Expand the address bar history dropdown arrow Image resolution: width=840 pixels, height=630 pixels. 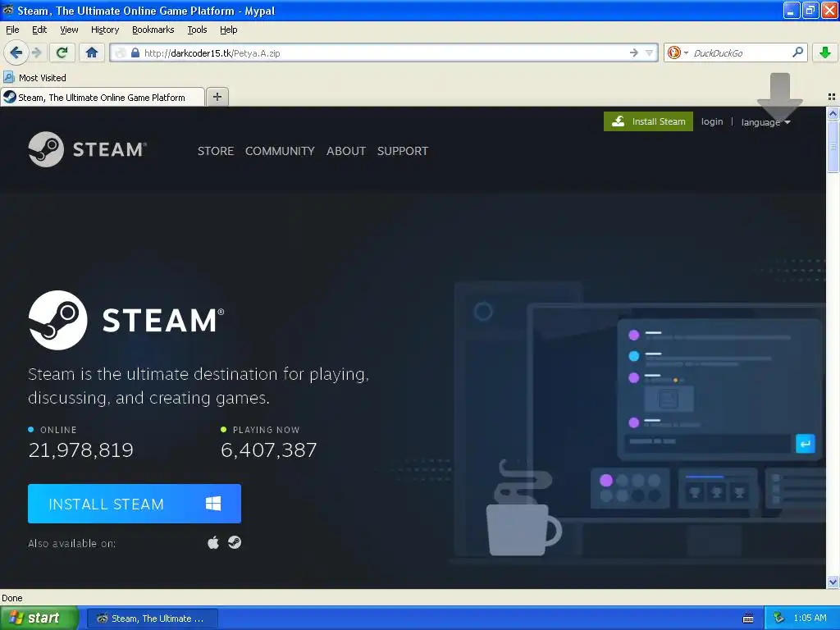(x=650, y=52)
